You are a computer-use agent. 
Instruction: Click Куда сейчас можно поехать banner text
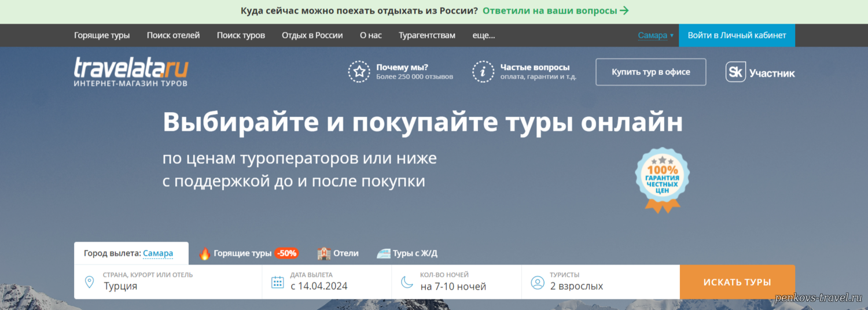(x=359, y=10)
